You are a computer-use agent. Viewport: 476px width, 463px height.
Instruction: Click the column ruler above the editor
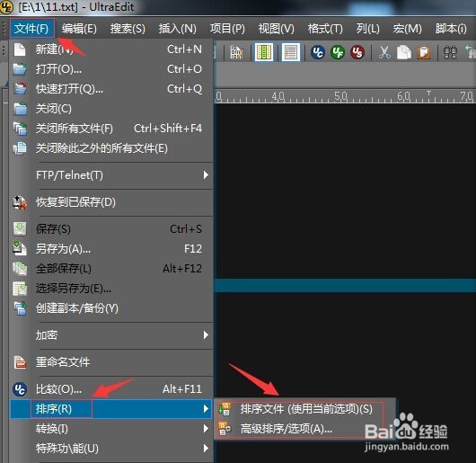(x=345, y=96)
